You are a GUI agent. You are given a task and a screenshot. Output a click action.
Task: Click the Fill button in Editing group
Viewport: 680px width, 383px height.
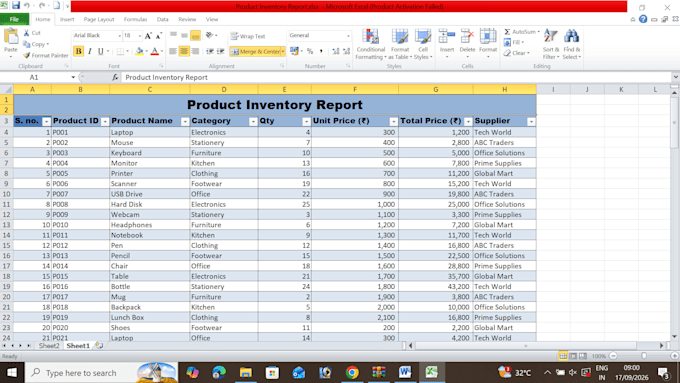coord(514,43)
